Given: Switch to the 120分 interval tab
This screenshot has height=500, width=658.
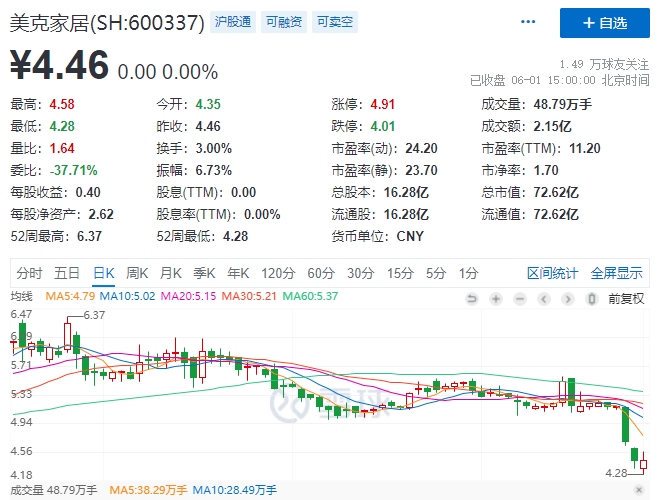Looking at the screenshot, I should click(x=278, y=273).
